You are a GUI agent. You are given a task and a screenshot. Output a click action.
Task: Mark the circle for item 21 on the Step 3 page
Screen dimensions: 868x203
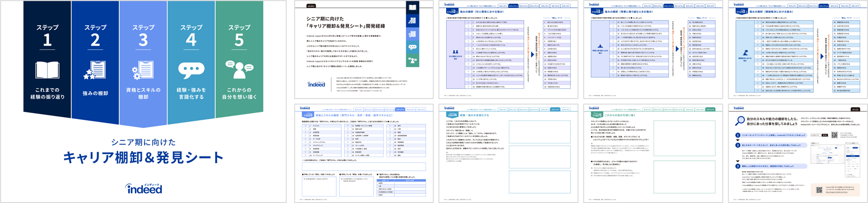[390, 126]
